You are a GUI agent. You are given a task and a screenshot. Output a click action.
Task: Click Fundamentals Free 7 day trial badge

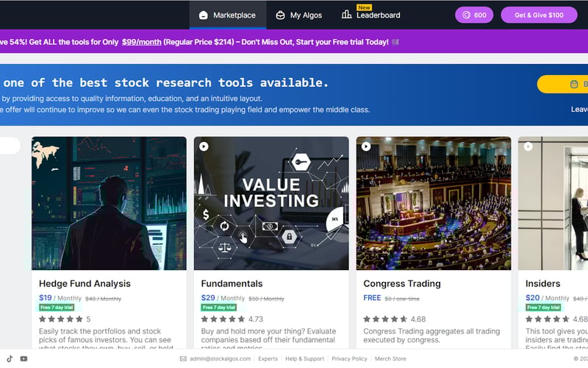219,308
